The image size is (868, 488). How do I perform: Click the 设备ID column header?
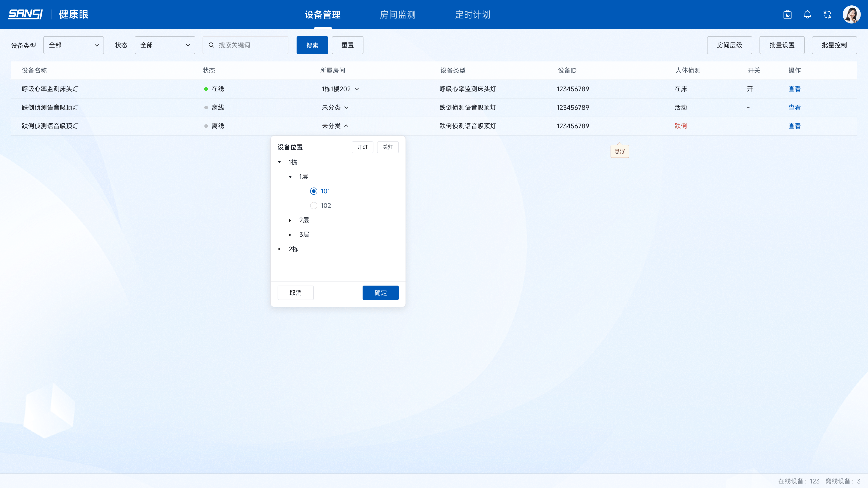567,70
